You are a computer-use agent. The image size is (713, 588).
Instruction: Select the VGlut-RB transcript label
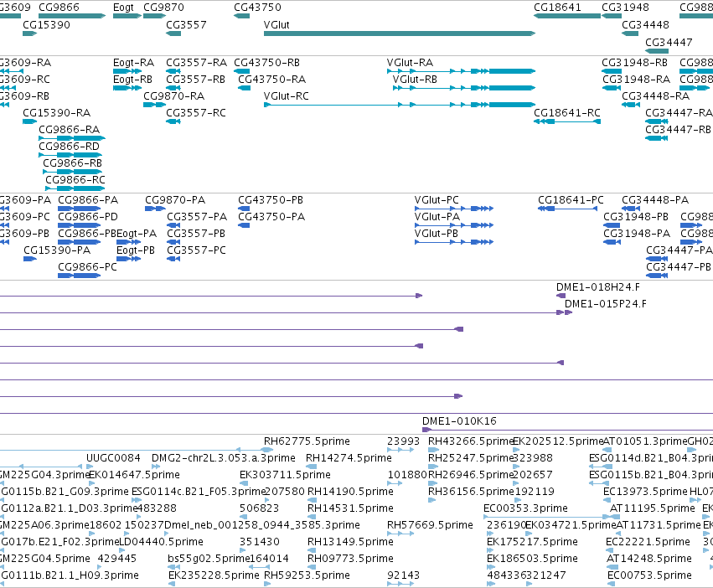click(x=416, y=80)
